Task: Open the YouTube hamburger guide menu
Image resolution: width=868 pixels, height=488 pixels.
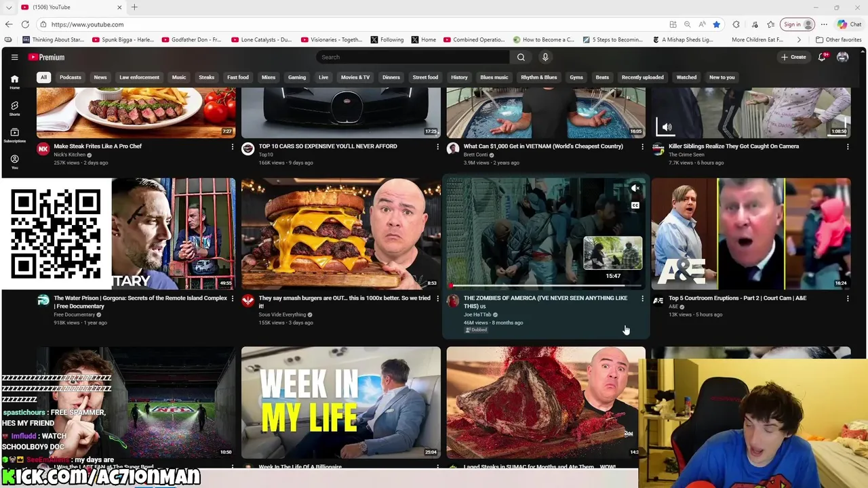Action: click(14, 58)
